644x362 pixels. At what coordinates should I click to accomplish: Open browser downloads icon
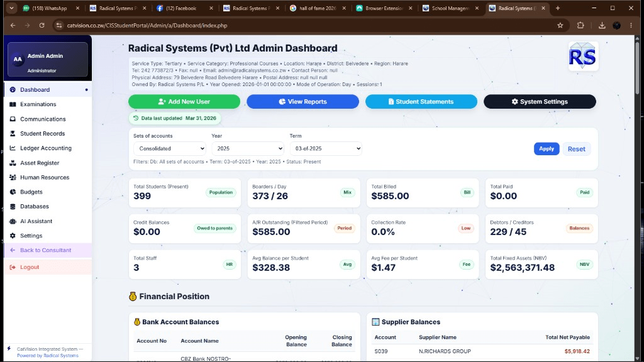(602, 25)
